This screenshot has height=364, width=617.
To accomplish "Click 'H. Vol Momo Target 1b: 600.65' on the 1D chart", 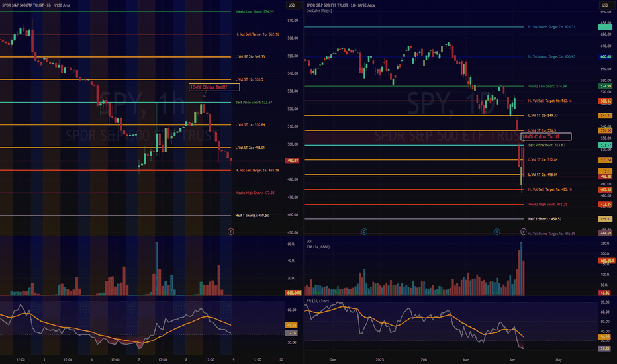I will point(551,57).
